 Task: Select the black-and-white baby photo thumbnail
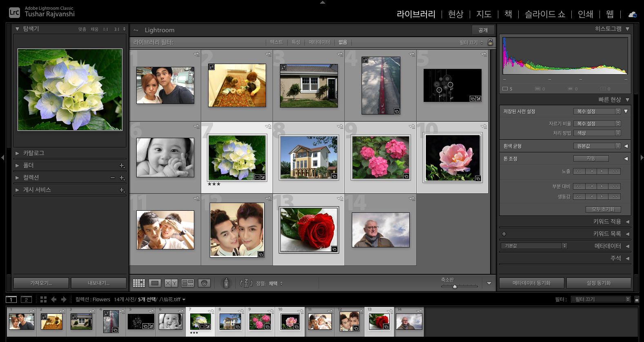165,157
